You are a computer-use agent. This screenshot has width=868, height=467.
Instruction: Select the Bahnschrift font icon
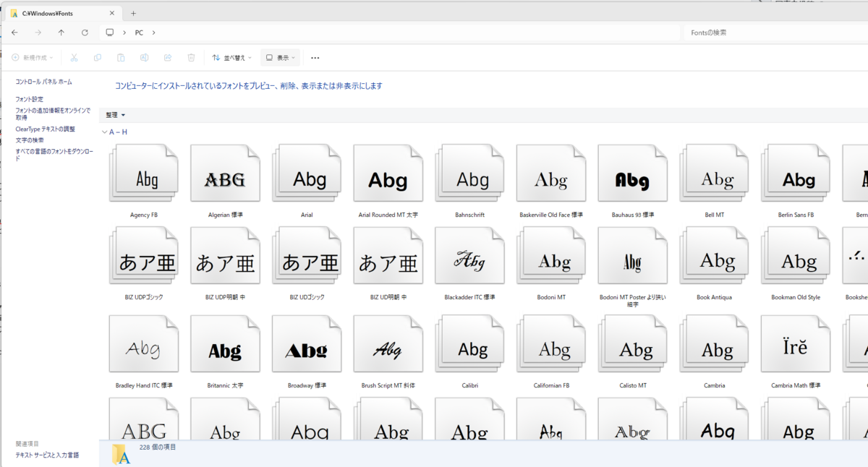click(x=470, y=174)
